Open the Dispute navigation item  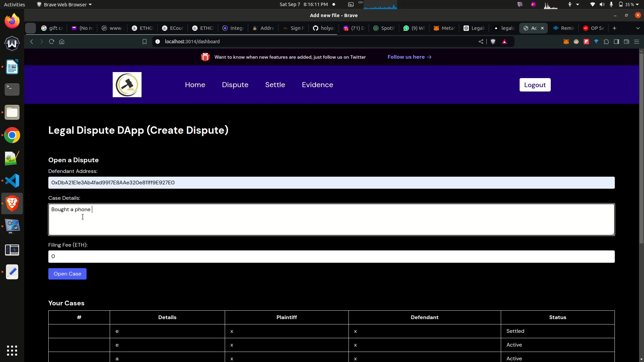pos(235,85)
